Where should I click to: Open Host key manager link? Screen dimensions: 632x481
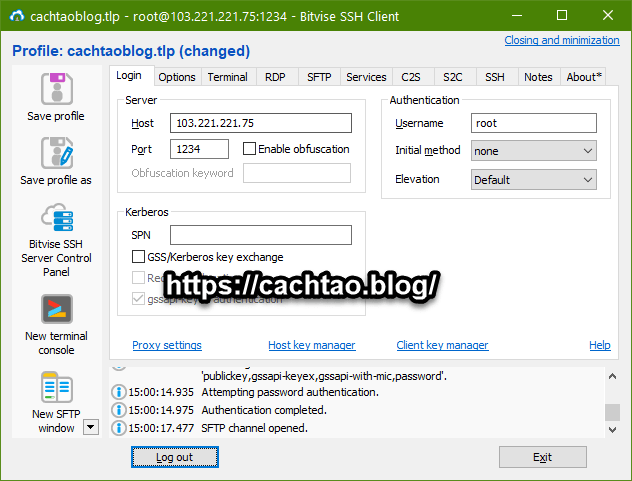(x=312, y=345)
